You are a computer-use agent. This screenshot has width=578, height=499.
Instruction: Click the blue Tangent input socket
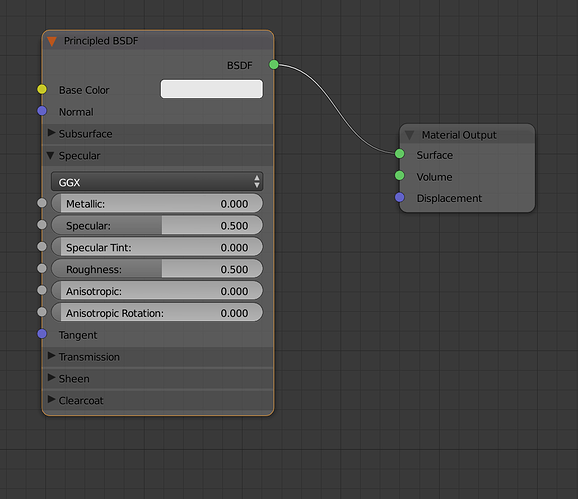[42, 334]
